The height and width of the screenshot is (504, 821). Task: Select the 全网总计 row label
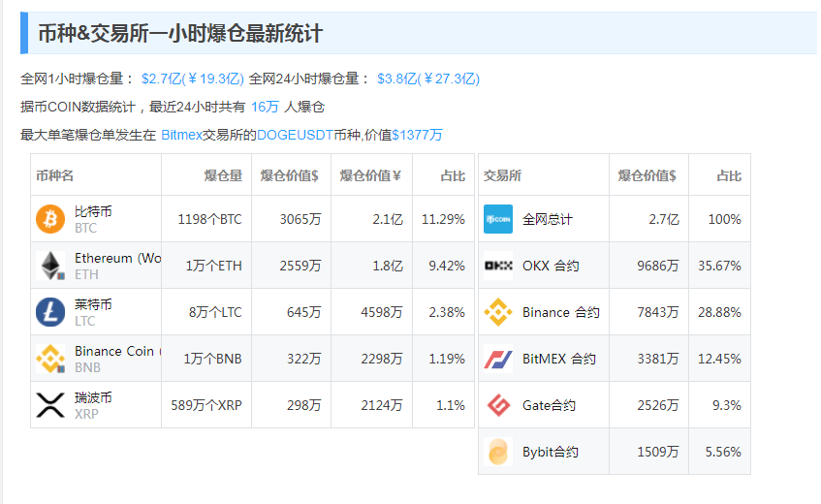[548, 219]
